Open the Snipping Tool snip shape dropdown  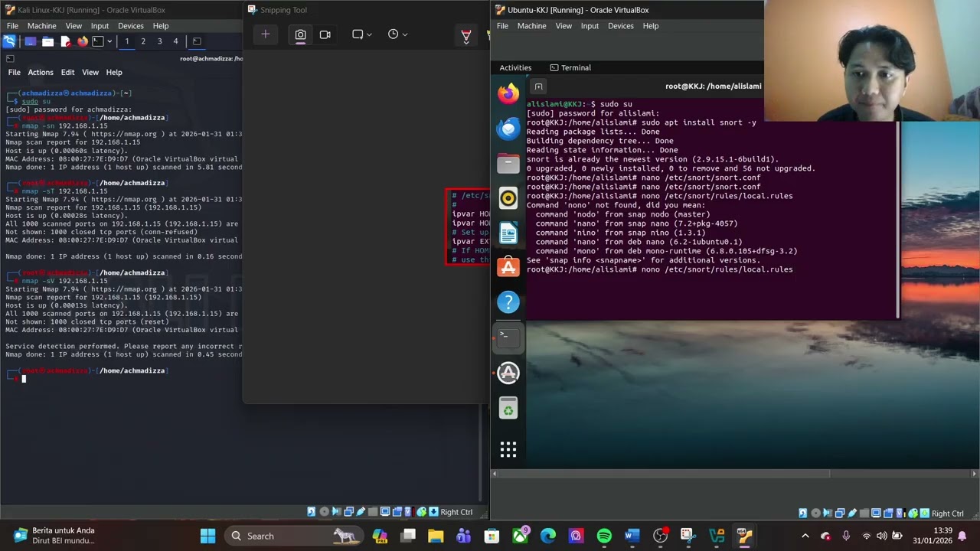tap(362, 34)
